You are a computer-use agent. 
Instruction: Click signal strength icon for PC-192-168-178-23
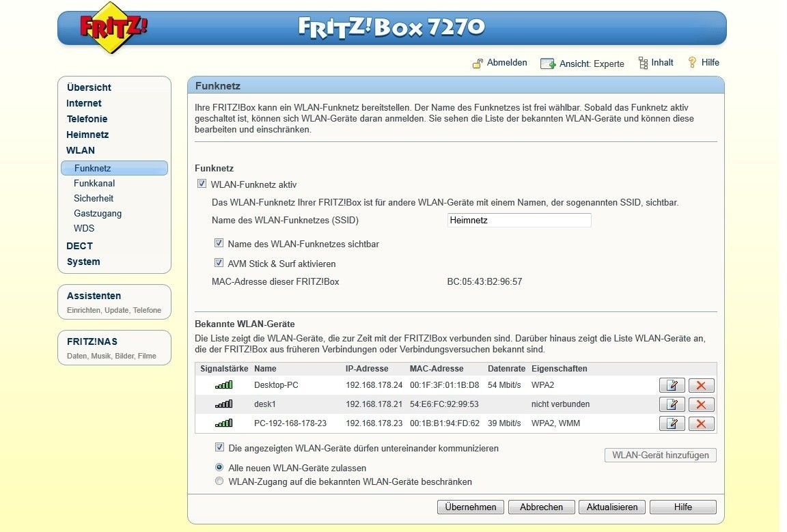click(x=224, y=423)
